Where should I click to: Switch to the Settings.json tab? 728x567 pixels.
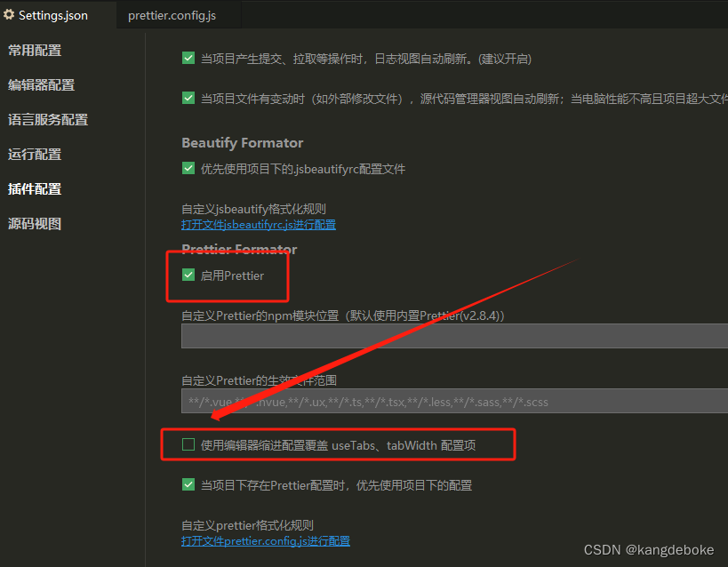pyautogui.click(x=55, y=15)
